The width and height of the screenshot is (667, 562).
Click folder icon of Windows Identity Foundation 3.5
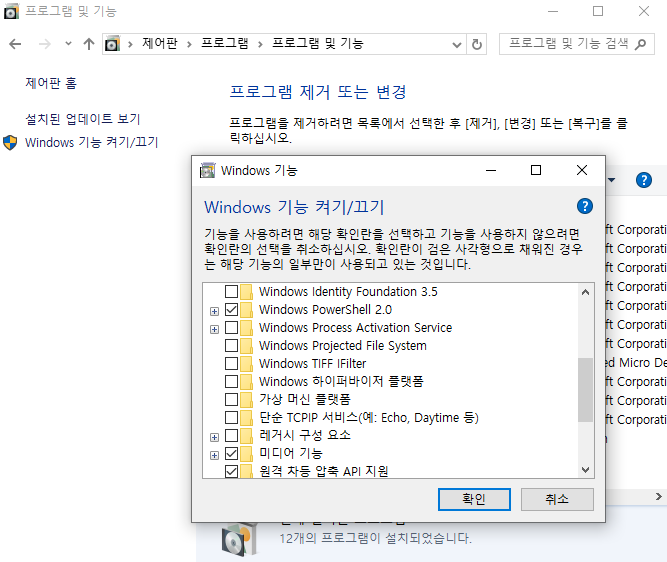pos(246,292)
